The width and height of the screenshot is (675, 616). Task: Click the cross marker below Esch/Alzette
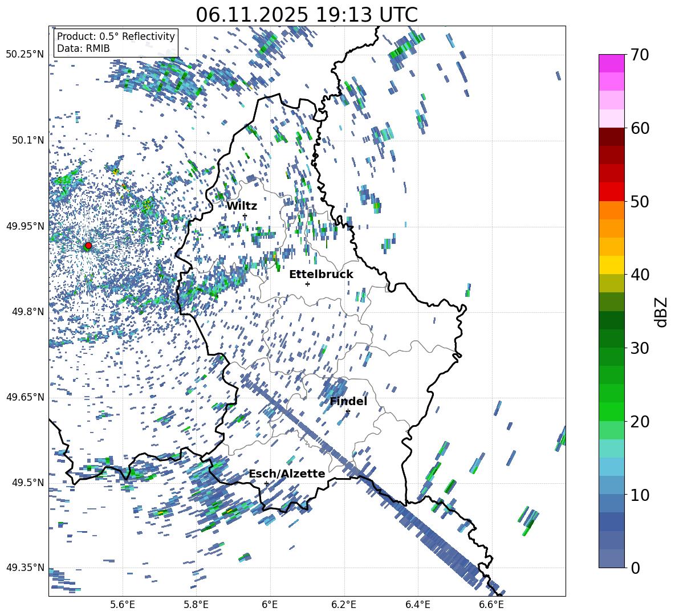(266, 483)
